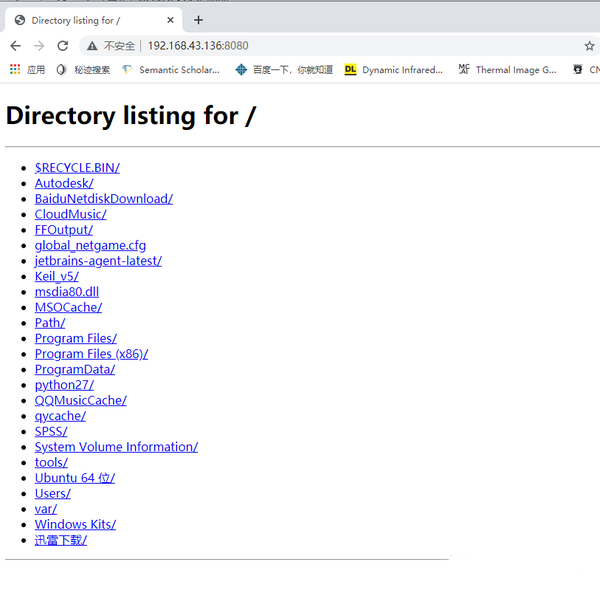Open the var/ folder link

[x=46, y=509]
